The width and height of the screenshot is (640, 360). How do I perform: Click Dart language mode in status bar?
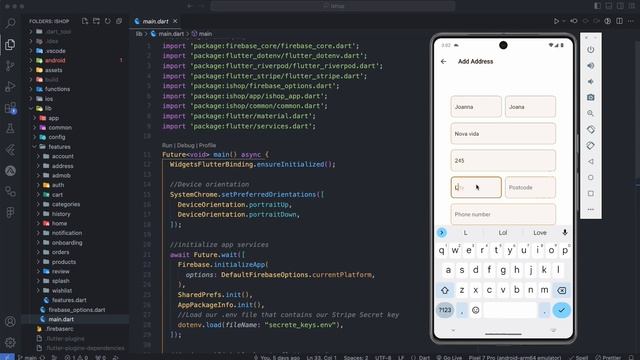click(x=424, y=358)
